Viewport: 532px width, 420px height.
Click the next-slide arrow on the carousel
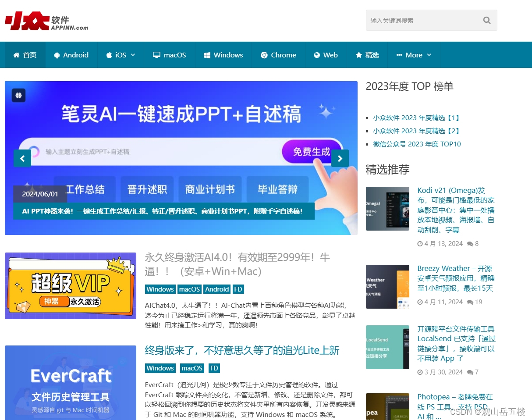pos(340,158)
